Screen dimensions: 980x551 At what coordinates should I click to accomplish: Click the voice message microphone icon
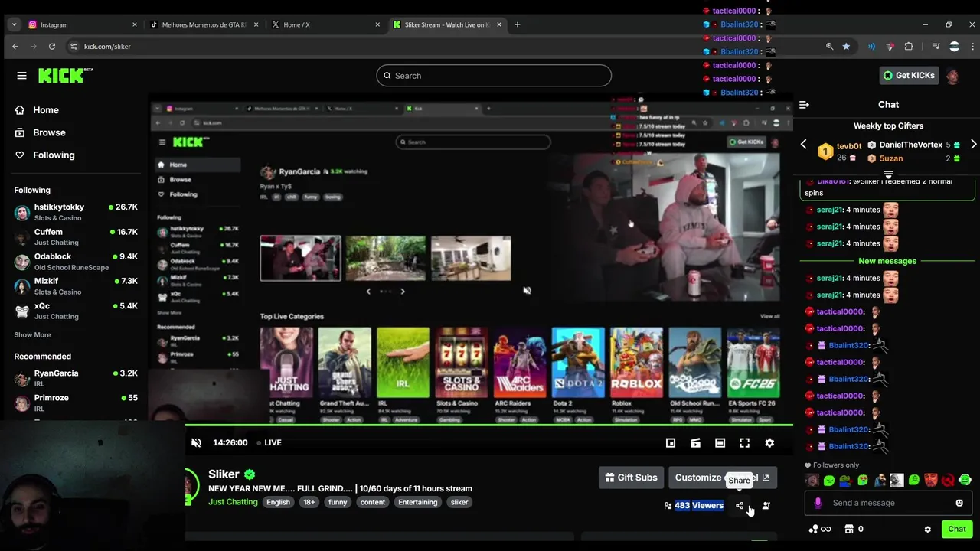coord(818,503)
